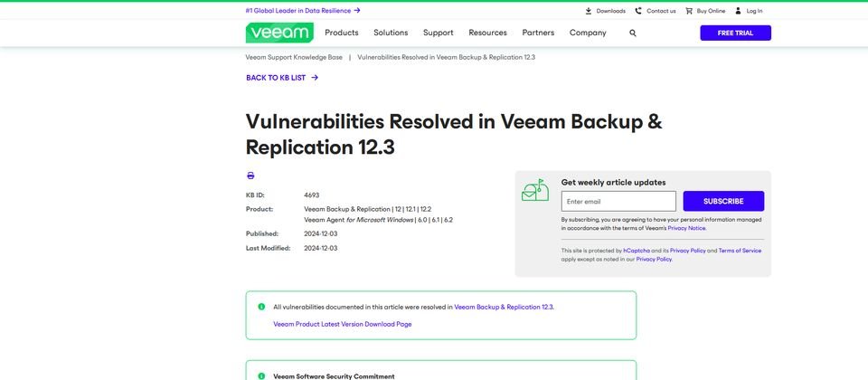Click the Buy Online cart icon

tap(689, 11)
